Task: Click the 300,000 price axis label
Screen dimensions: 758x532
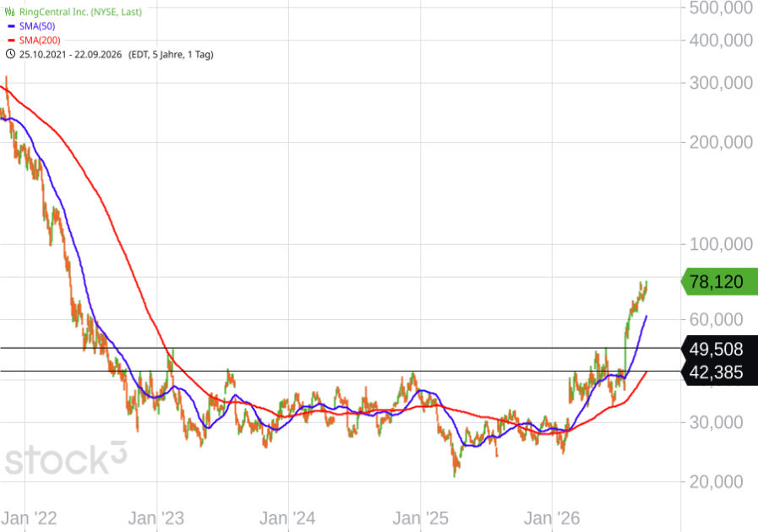Action: tap(721, 83)
